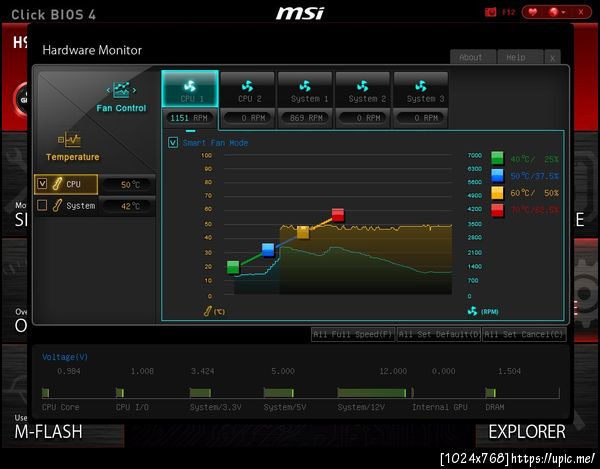Click the System/5V voltage bar

click(279, 393)
